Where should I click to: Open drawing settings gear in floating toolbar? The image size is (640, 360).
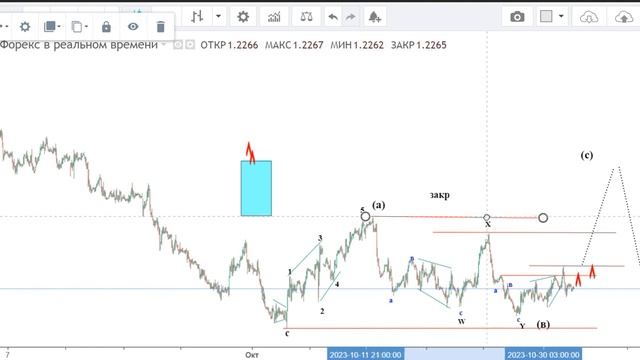click(x=25, y=27)
